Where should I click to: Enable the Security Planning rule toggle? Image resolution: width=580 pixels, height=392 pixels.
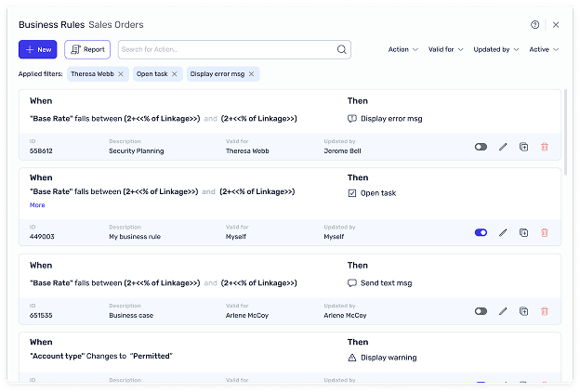click(x=481, y=147)
